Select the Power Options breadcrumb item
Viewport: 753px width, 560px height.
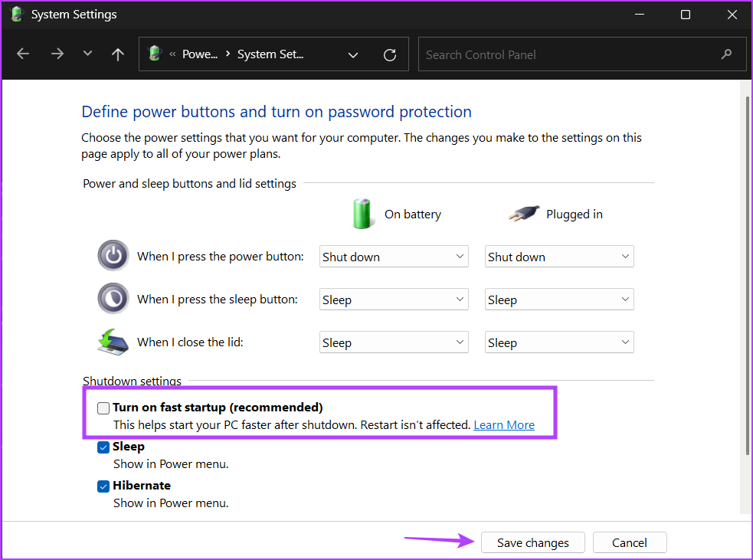[200, 54]
